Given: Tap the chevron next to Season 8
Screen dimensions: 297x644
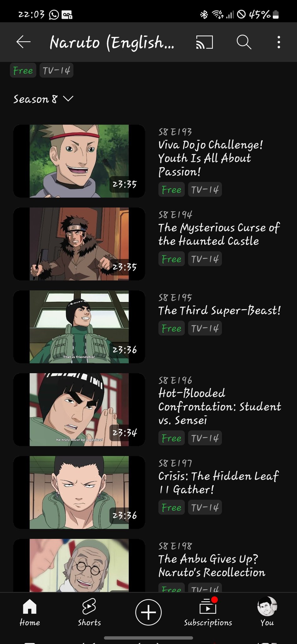Looking at the screenshot, I should (68, 99).
